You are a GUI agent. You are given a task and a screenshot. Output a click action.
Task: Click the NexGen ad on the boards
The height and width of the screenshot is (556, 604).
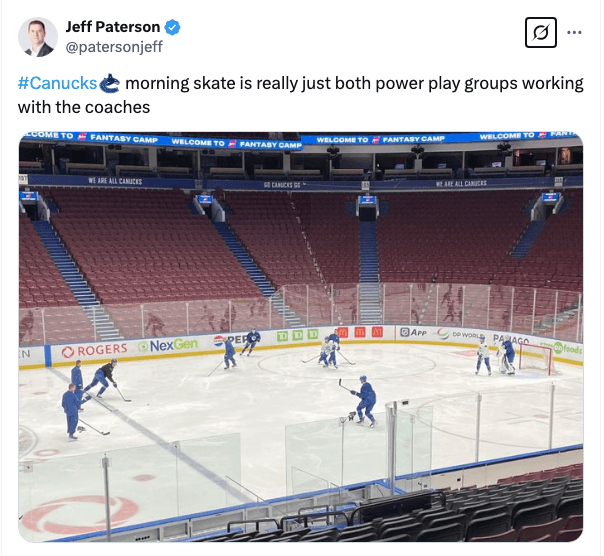[x=169, y=345]
